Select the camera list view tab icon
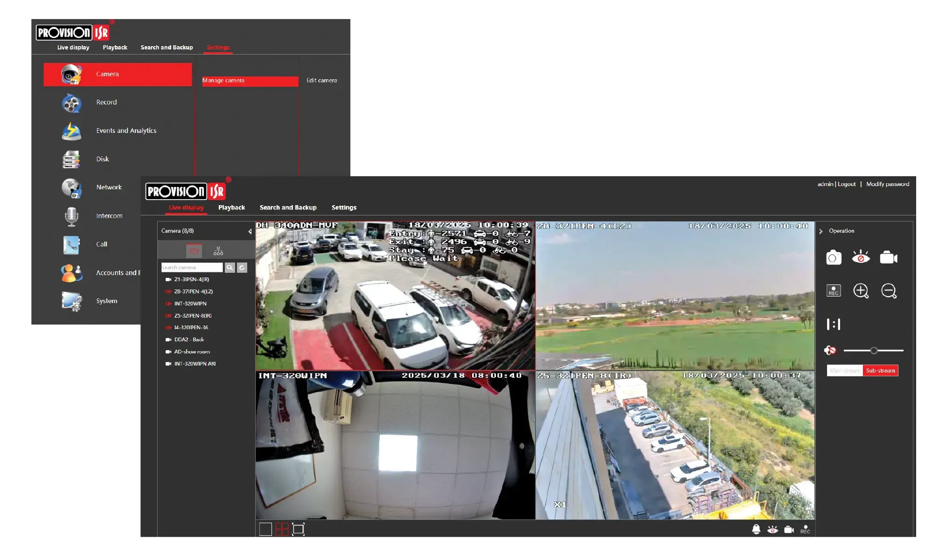Viewport: 946px width, 560px height. [x=194, y=251]
